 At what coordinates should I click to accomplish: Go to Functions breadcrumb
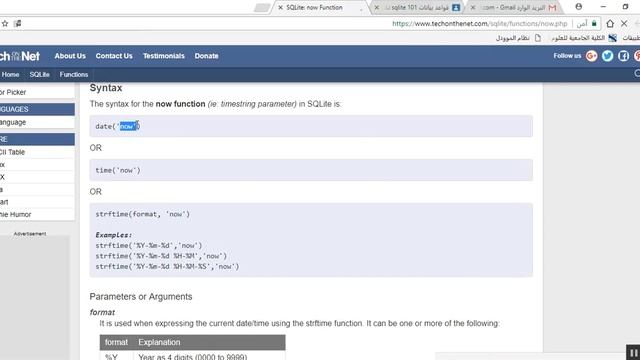click(x=74, y=74)
